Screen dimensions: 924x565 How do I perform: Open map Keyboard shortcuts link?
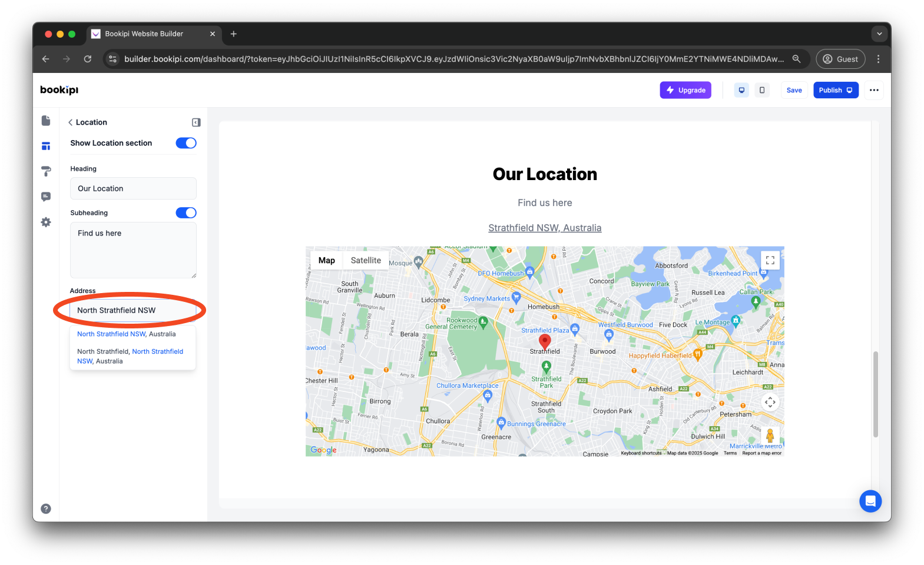click(x=641, y=453)
